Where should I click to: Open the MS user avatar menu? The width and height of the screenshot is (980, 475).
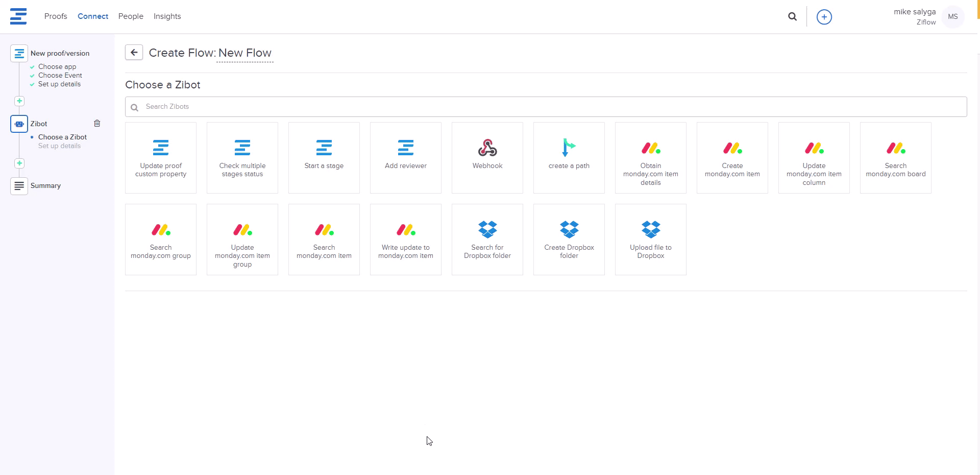(952, 17)
